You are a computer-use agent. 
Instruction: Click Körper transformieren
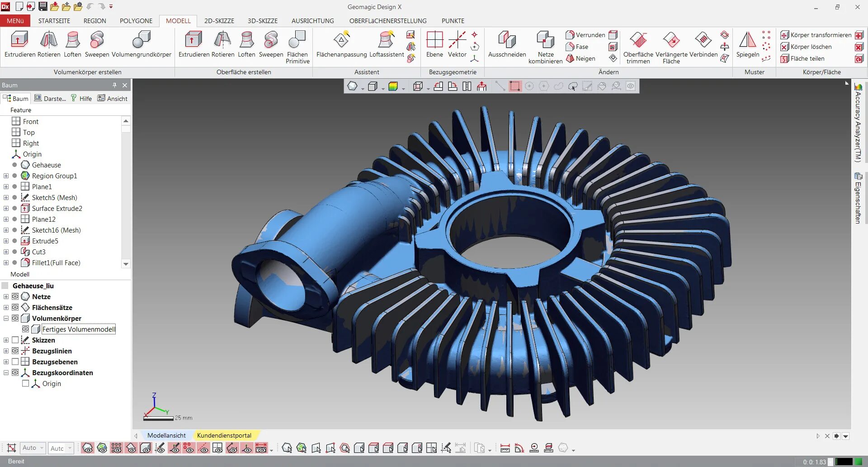pyautogui.click(x=816, y=35)
